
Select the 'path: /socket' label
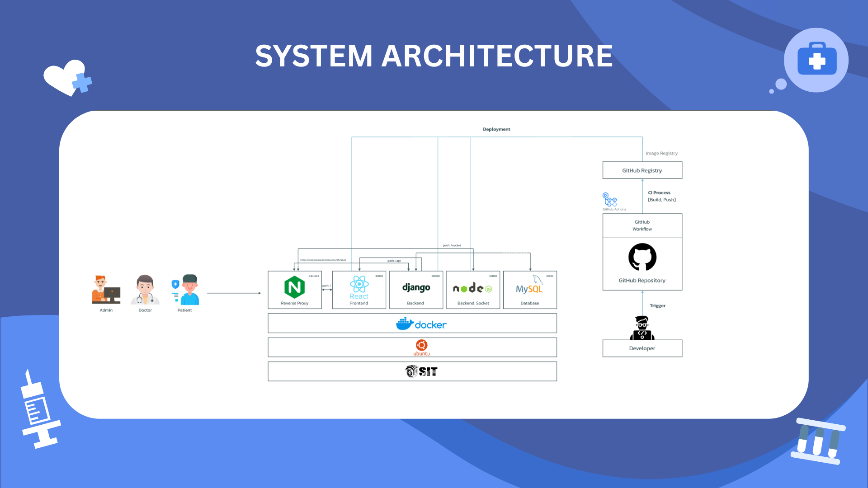[x=452, y=245]
